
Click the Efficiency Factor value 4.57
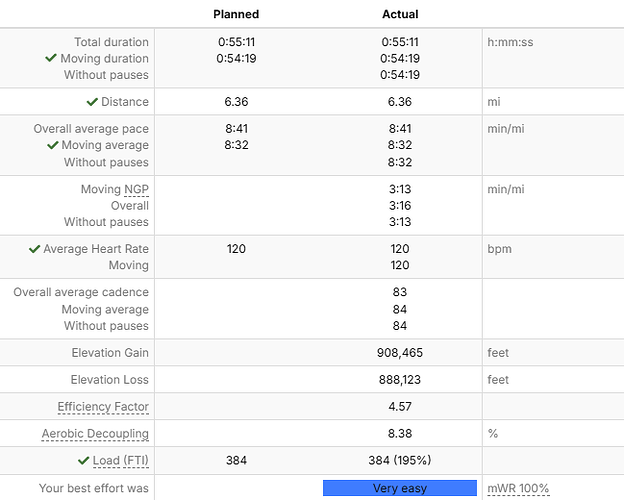pyautogui.click(x=400, y=407)
